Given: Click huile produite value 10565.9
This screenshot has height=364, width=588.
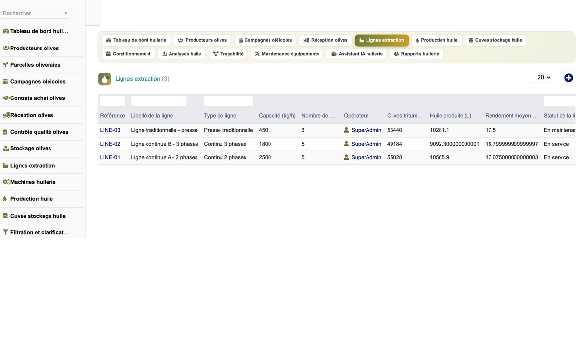Looking at the screenshot, I should pyautogui.click(x=440, y=158).
